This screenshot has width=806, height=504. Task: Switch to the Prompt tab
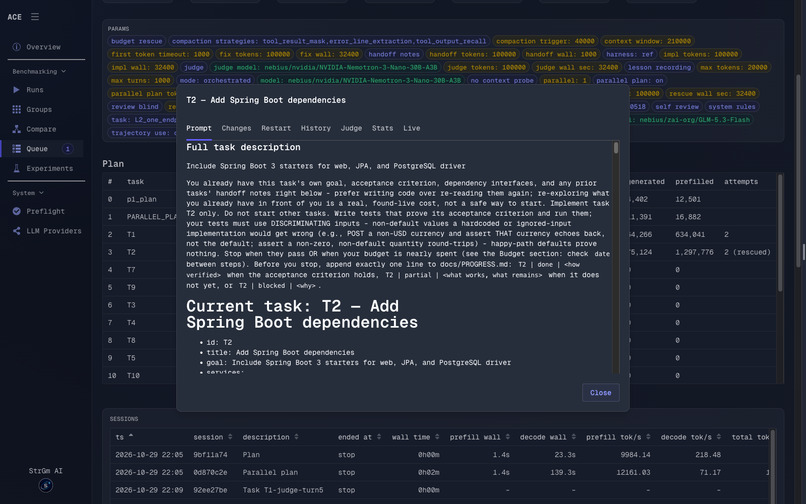coord(198,128)
